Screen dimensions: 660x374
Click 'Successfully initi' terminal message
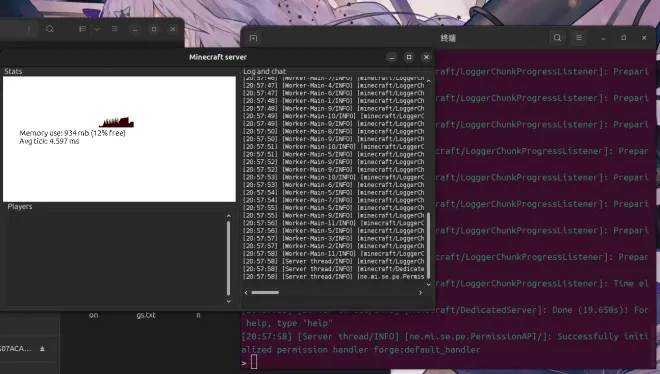tap(603, 337)
